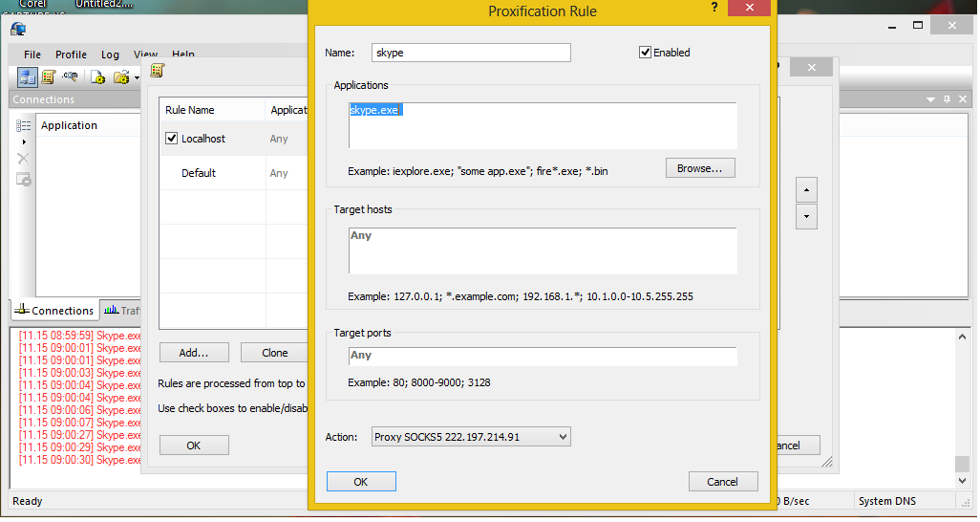This screenshot has width=980, height=522.
Task: Click the open profile folder icon
Action: 121,77
